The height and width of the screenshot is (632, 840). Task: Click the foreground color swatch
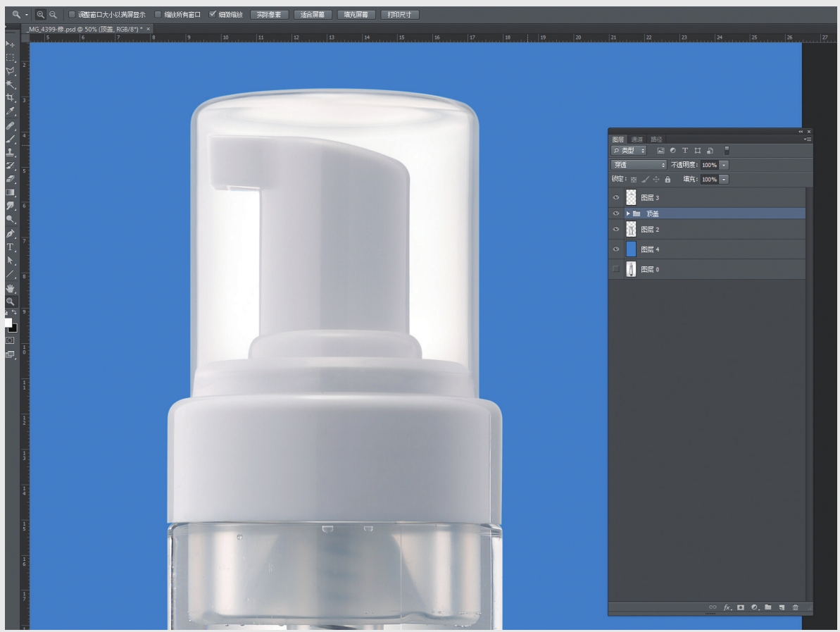tap(8, 322)
